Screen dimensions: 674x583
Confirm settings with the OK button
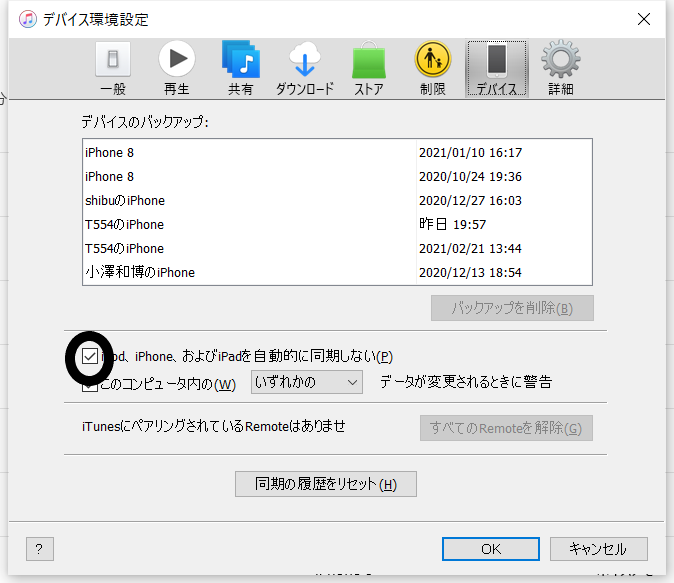pyautogui.click(x=491, y=549)
